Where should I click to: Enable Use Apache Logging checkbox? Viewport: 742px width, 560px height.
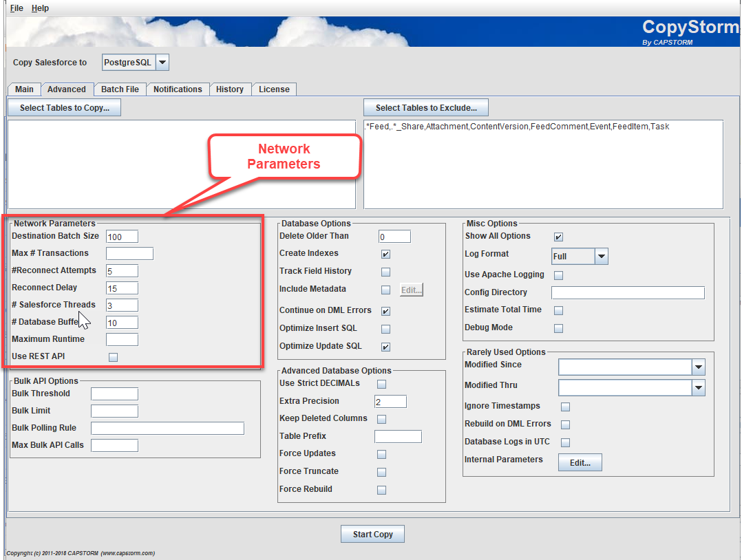[558, 275]
